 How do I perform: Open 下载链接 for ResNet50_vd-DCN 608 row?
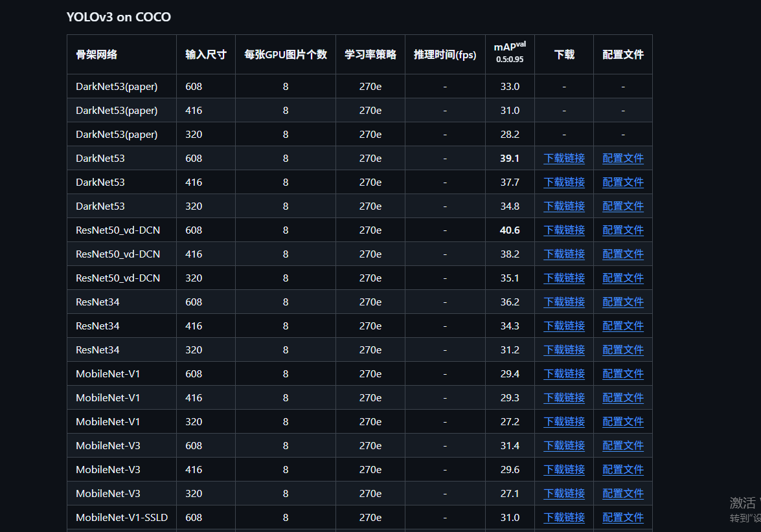(564, 230)
